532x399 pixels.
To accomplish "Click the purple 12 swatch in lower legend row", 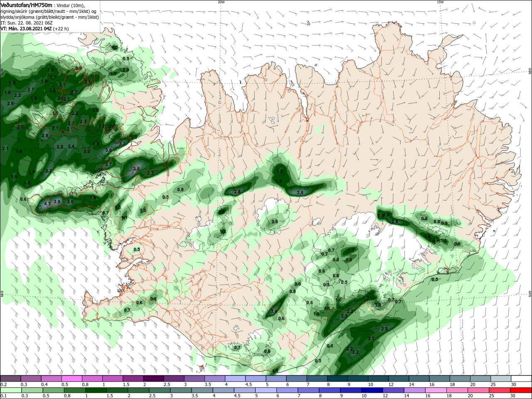I will [x=393, y=390].
